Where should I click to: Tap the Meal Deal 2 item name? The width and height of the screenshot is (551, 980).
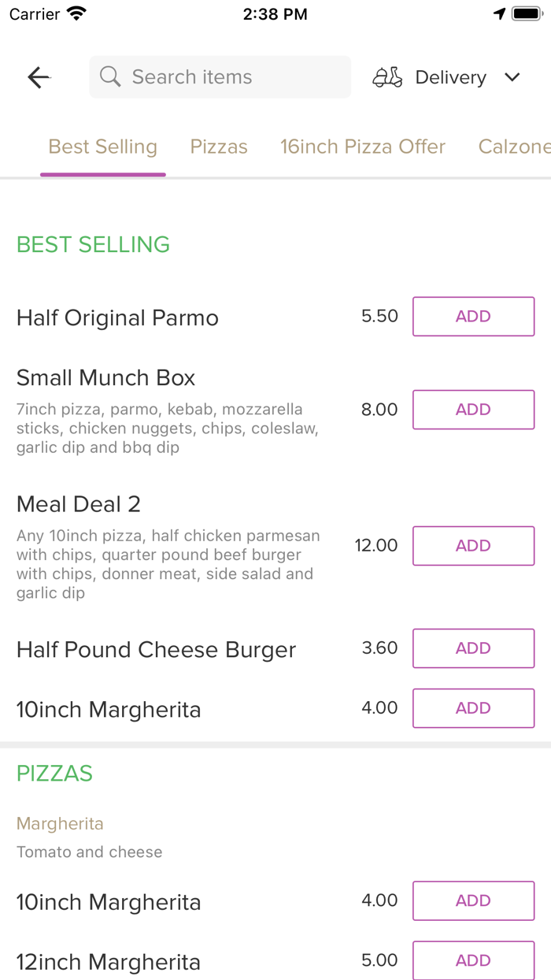[79, 504]
